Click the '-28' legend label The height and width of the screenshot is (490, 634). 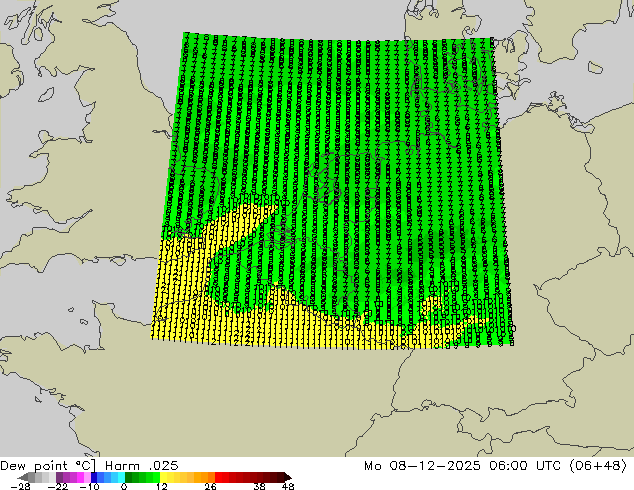point(20,486)
